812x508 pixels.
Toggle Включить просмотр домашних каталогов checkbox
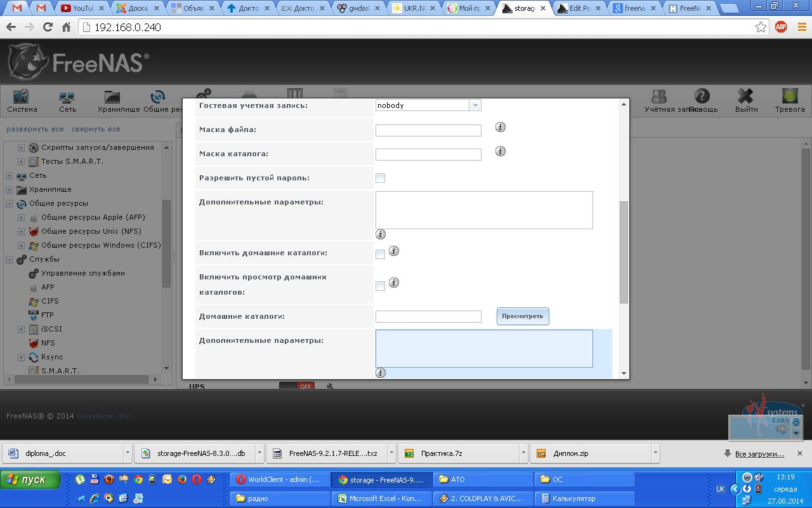click(380, 286)
